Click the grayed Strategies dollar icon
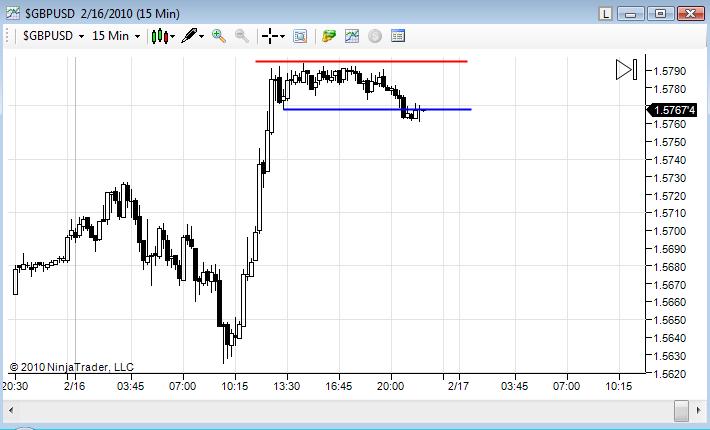Screen dimensions: 710x430 (375, 36)
